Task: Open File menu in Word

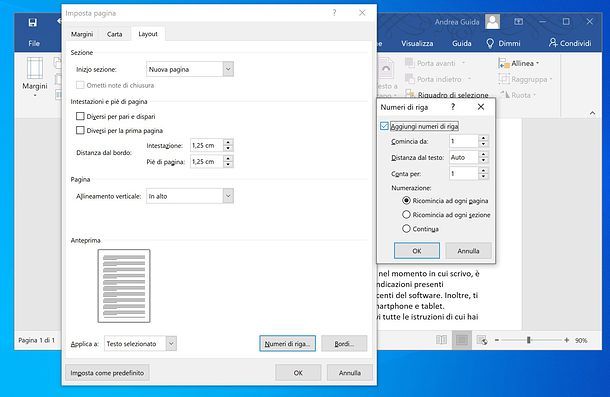Action: click(34, 43)
